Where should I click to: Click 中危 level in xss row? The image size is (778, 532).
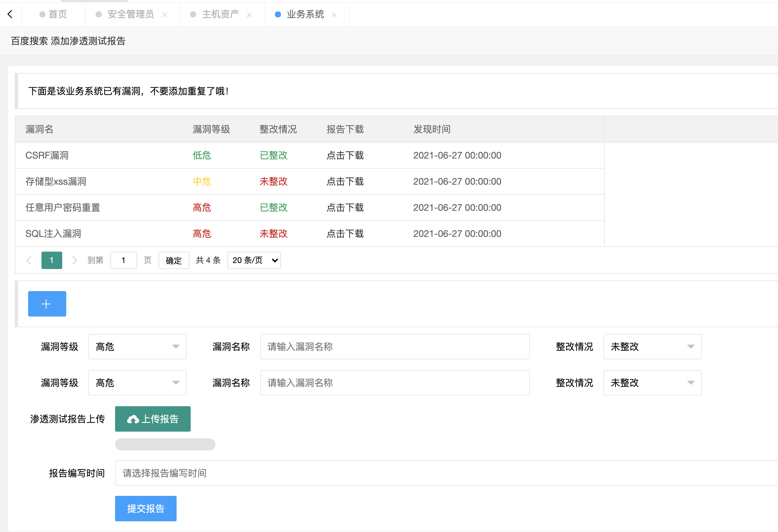click(202, 181)
